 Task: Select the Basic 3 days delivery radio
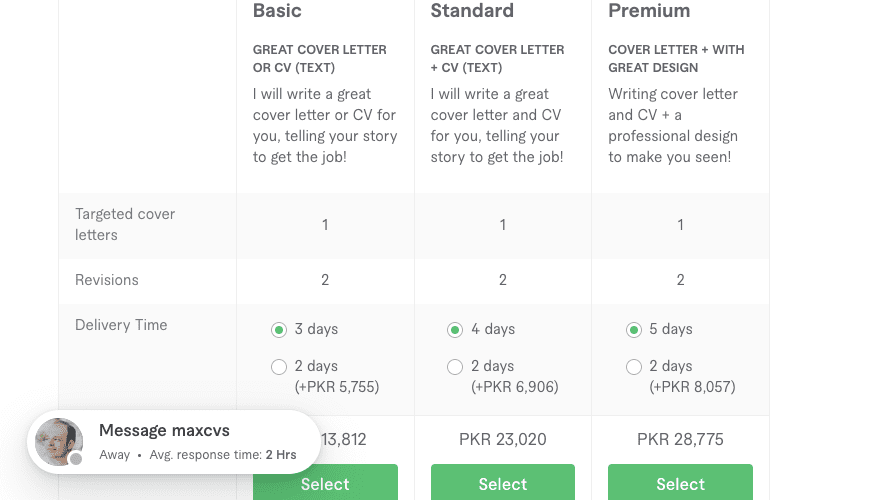[x=279, y=330]
